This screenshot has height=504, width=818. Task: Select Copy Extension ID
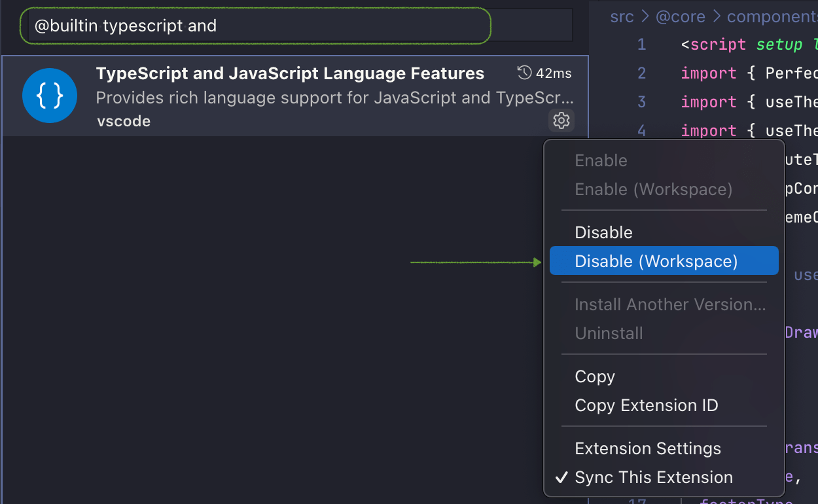pyautogui.click(x=647, y=405)
